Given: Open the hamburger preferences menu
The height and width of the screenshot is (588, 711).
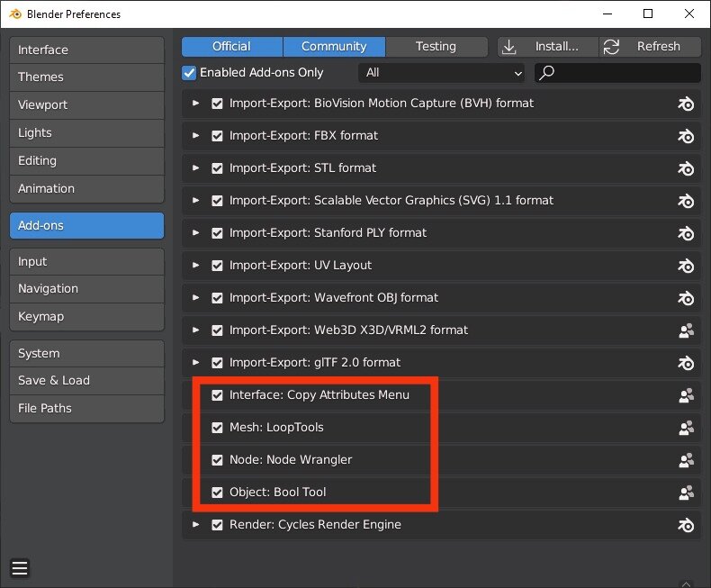Looking at the screenshot, I should (20, 567).
